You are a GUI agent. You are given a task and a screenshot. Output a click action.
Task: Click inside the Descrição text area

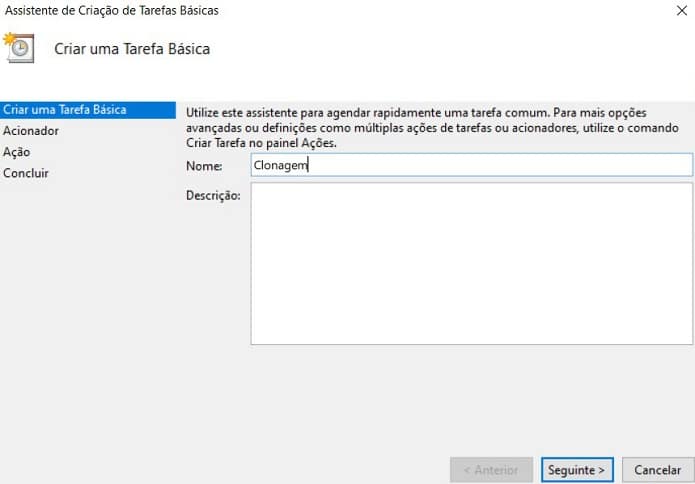point(470,263)
